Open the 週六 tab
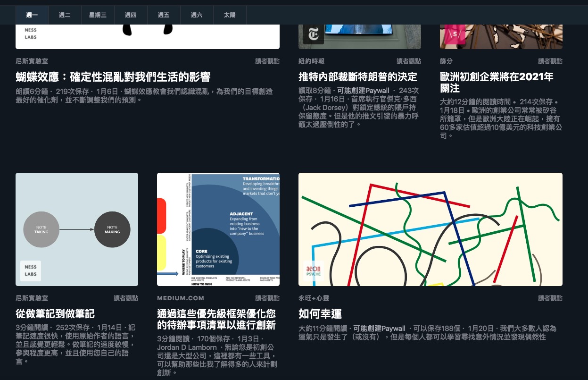 (x=197, y=15)
